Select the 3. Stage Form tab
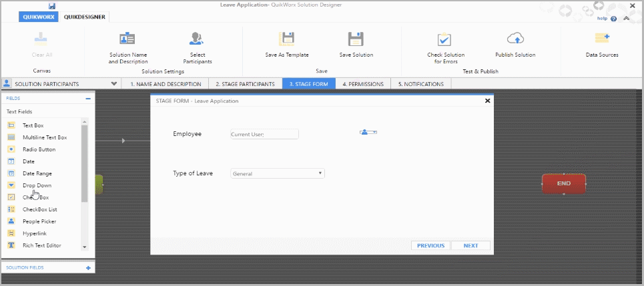644x286 pixels. 308,84
